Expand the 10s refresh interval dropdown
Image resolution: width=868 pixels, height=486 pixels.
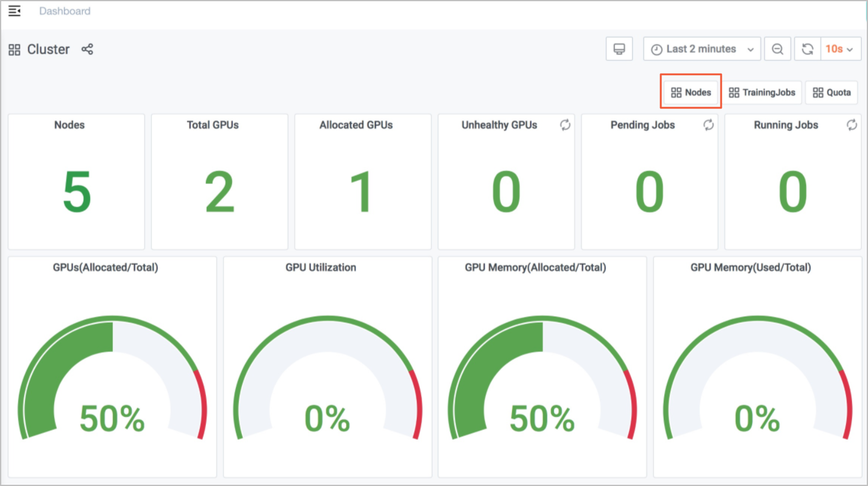tap(841, 49)
